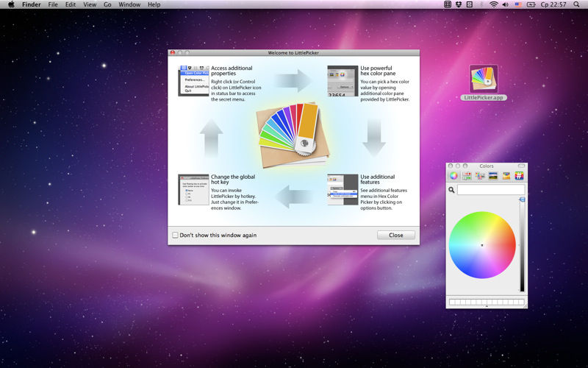This screenshot has width=588, height=368.
Task: Open the File menu
Action: tap(53, 4)
